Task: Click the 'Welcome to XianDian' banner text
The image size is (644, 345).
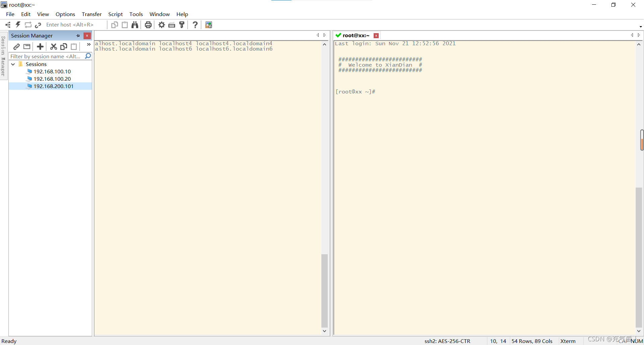Action: coord(380,65)
